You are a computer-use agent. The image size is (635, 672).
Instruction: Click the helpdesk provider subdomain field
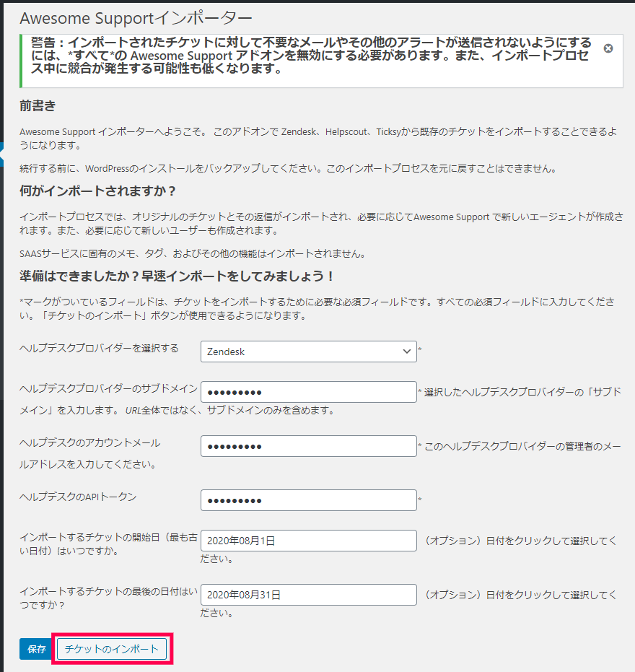click(x=309, y=392)
